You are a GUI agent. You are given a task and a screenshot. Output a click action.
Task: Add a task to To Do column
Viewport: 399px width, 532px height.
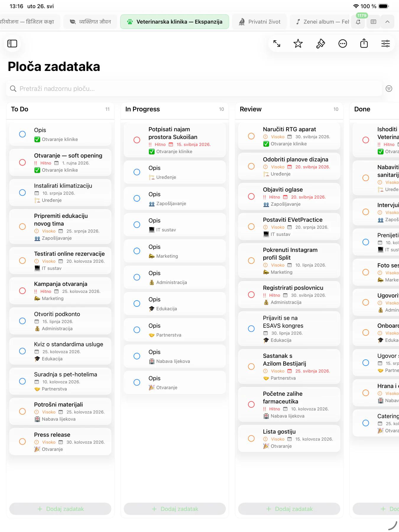pyautogui.click(x=60, y=509)
